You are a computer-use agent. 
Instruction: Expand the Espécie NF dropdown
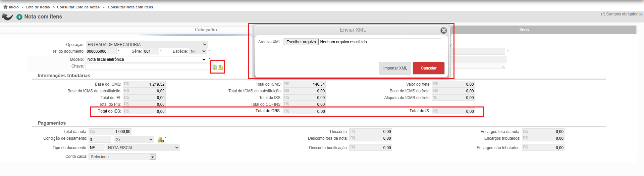[x=198, y=51]
